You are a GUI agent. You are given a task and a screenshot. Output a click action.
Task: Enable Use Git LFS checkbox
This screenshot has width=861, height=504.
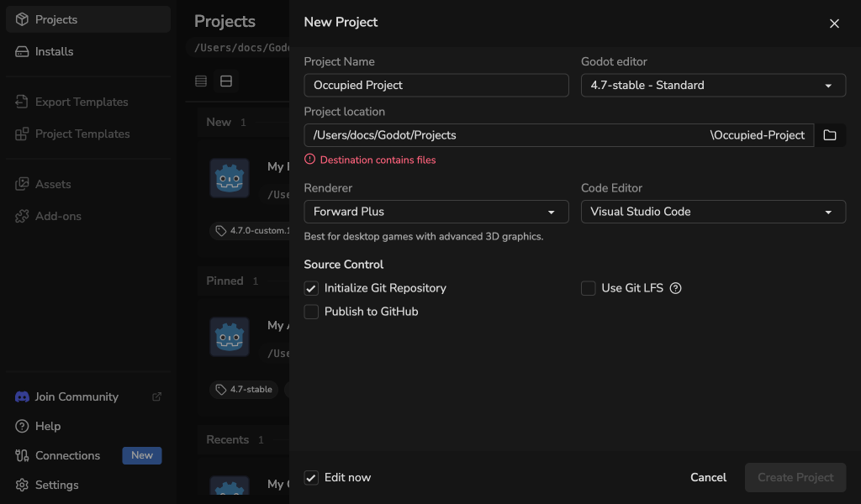tap(588, 288)
